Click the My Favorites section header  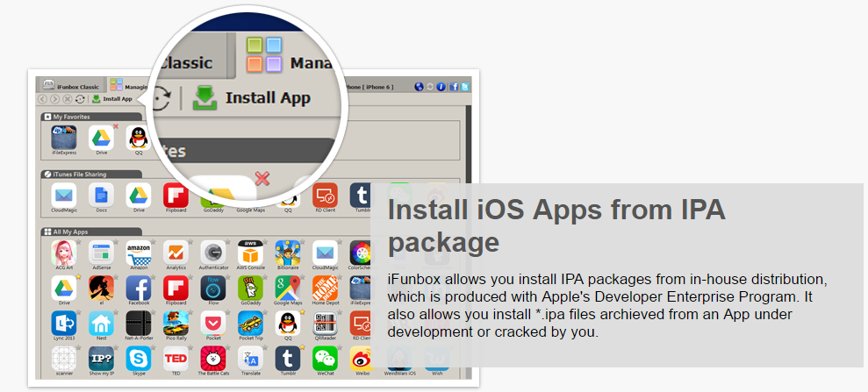pyautogui.click(x=91, y=117)
